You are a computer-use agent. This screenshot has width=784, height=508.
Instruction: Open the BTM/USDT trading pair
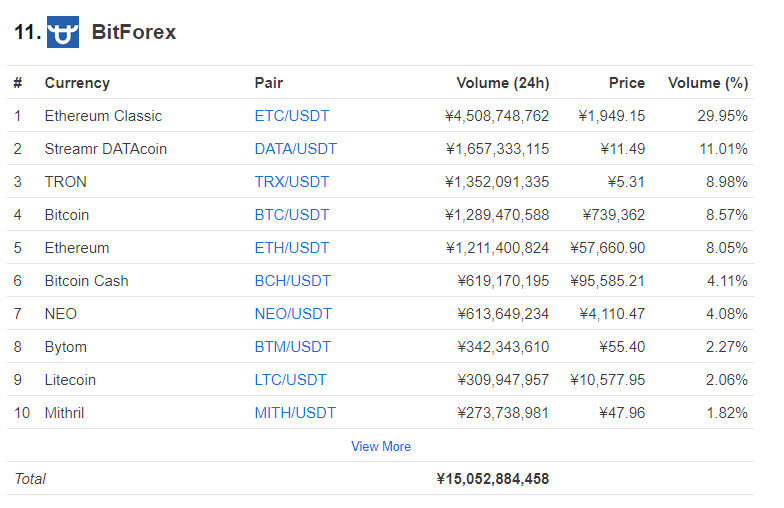pyautogui.click(x=292, y=347)
